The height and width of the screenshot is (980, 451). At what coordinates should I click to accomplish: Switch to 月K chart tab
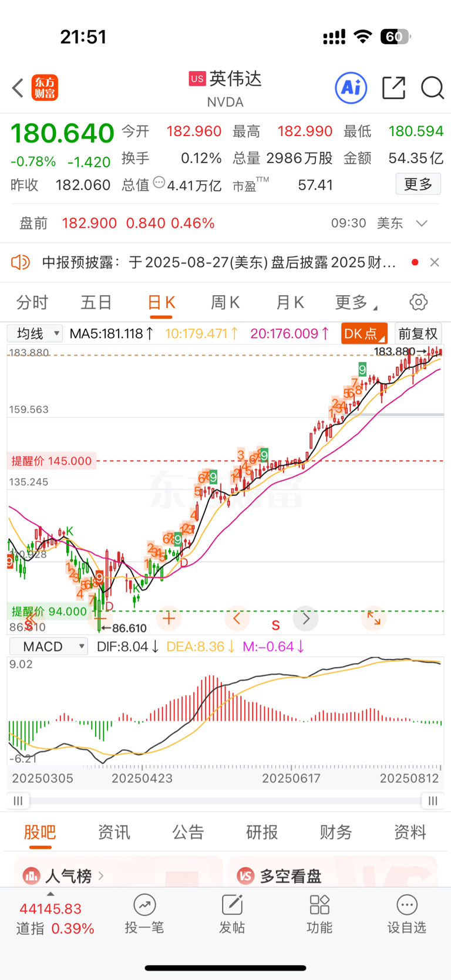(x=290, y=303)
